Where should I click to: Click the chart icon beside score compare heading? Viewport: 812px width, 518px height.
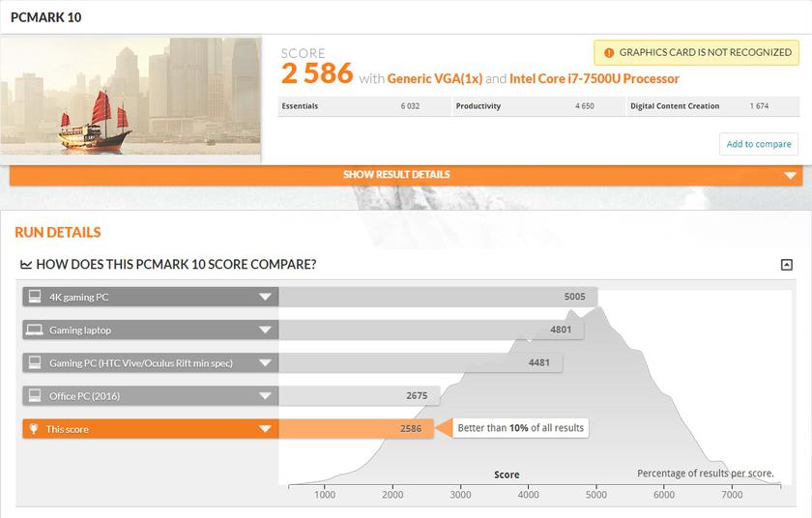click(x=26, y=265)
